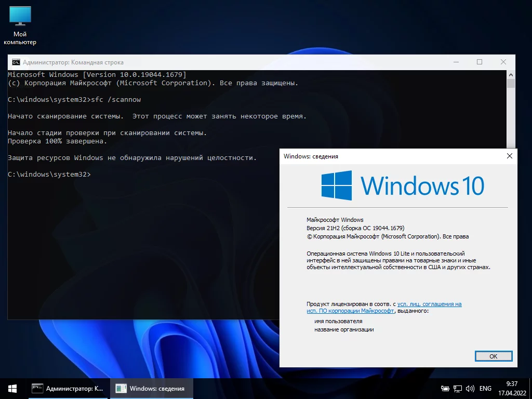
Task: Click the console scrollbar up arrow
Action: [x=511, y=75]
